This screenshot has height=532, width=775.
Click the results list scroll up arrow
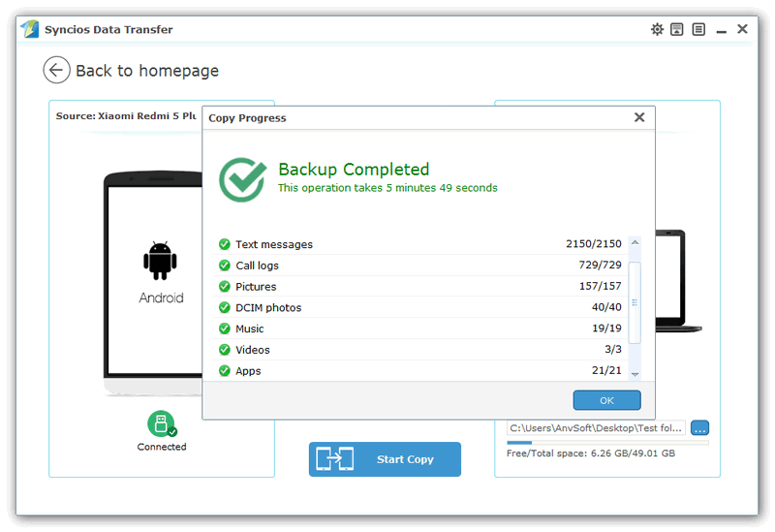(x=635, y=242)
